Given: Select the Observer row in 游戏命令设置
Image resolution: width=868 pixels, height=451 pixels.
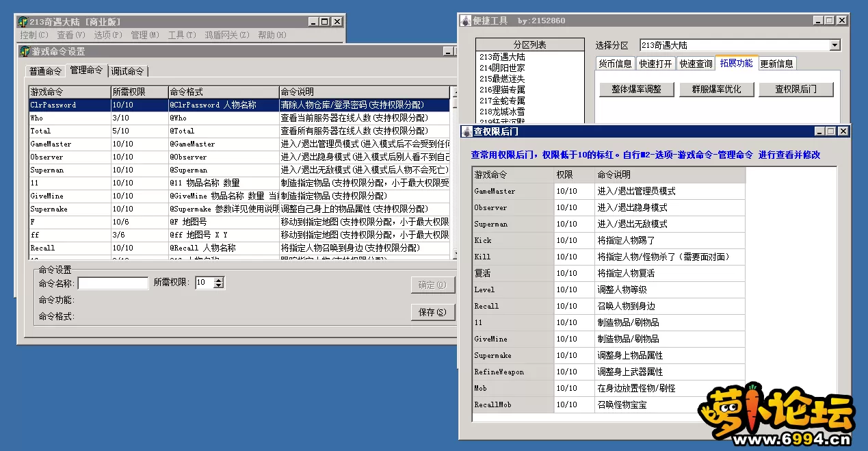Looking at the screenshot, I should click(239, 157).
